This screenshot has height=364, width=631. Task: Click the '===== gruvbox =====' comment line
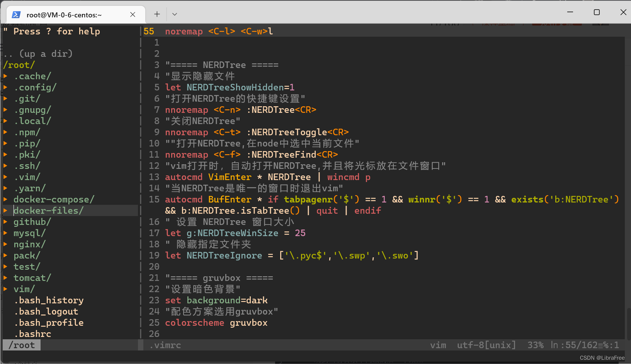click(219, 278)
